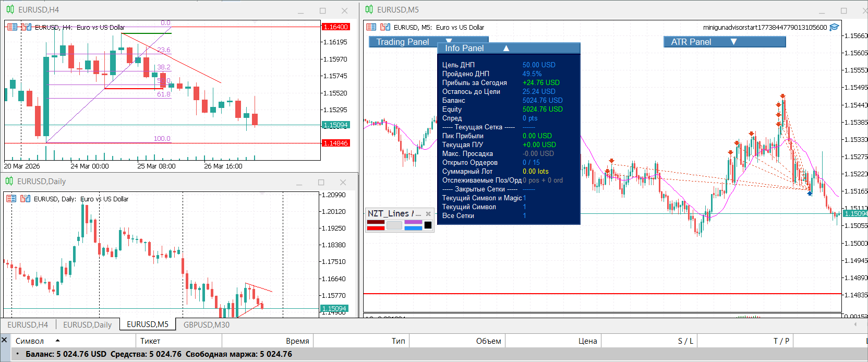The image size is (868, 362).
Task: Pick the black swatch in NZT_Lines
Action: [x=428, y=225]
